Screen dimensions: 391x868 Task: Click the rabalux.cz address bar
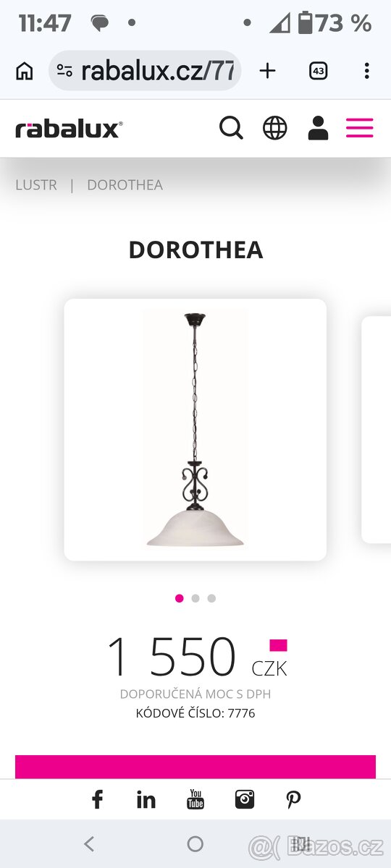coord(145,71)
